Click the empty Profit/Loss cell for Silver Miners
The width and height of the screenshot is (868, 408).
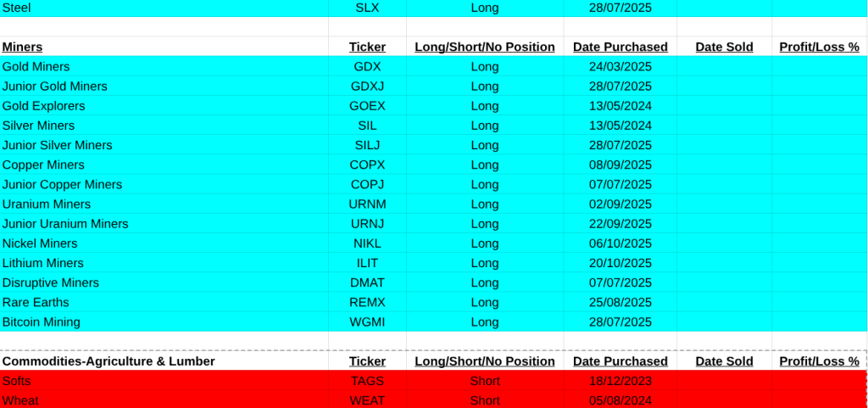[819, 126]
